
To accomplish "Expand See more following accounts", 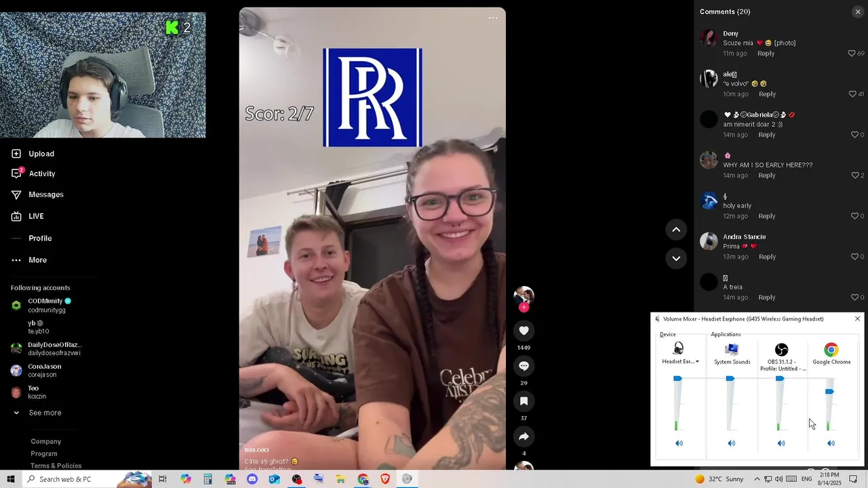I will click(37, 413).
